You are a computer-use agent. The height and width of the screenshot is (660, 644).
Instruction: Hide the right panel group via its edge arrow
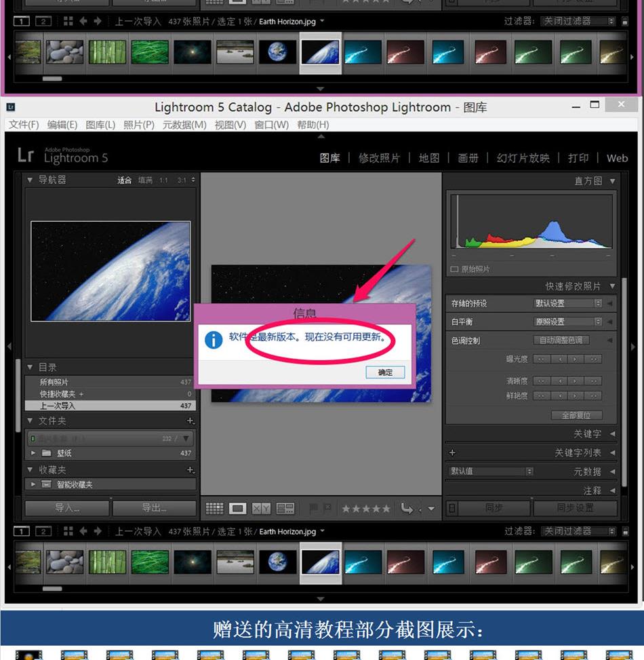(x=632, y=347)
